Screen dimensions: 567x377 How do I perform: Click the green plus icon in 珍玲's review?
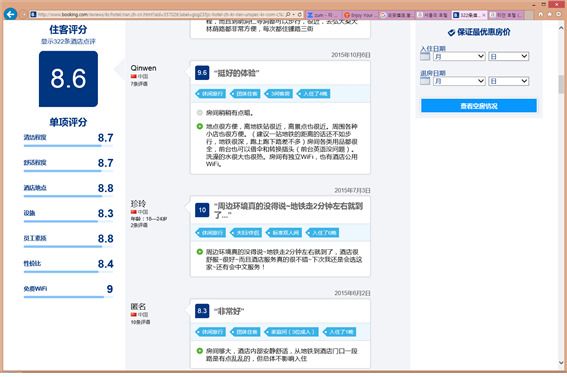199,252
